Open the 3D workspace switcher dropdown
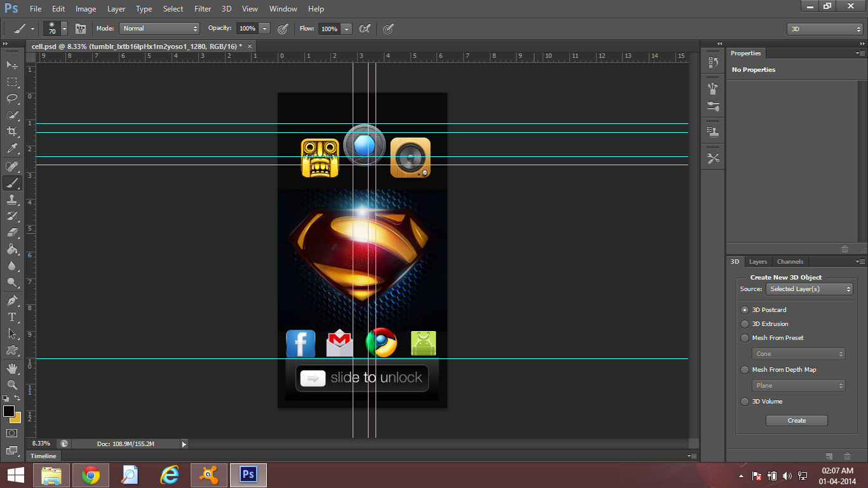 click(825, 29)
